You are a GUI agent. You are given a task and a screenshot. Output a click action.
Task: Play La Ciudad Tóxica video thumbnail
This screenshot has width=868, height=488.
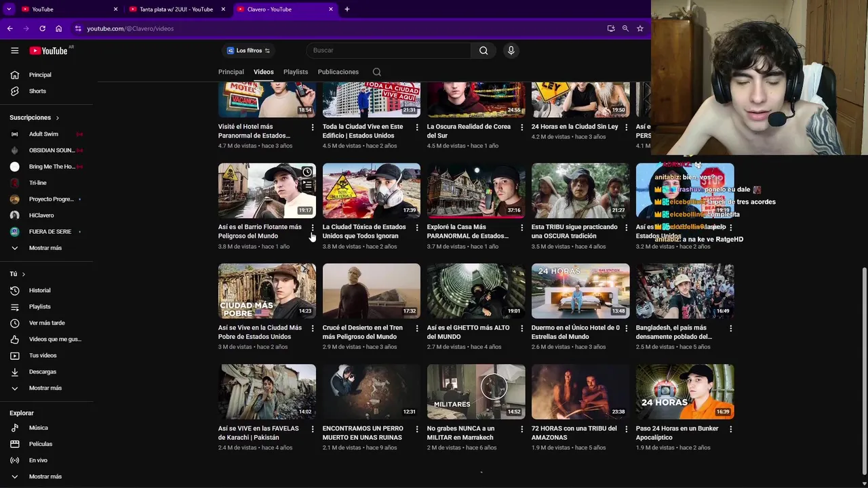[372, 190]
